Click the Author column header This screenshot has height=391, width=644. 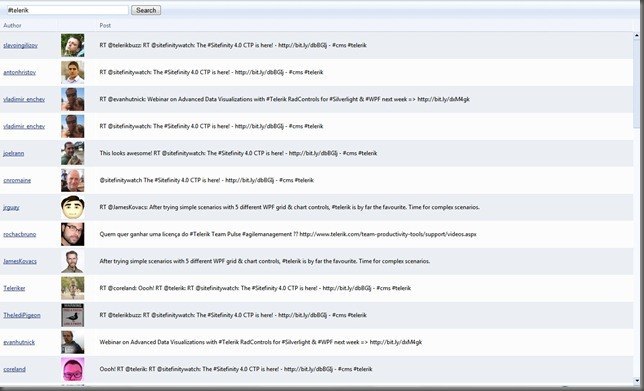point(12,25)
